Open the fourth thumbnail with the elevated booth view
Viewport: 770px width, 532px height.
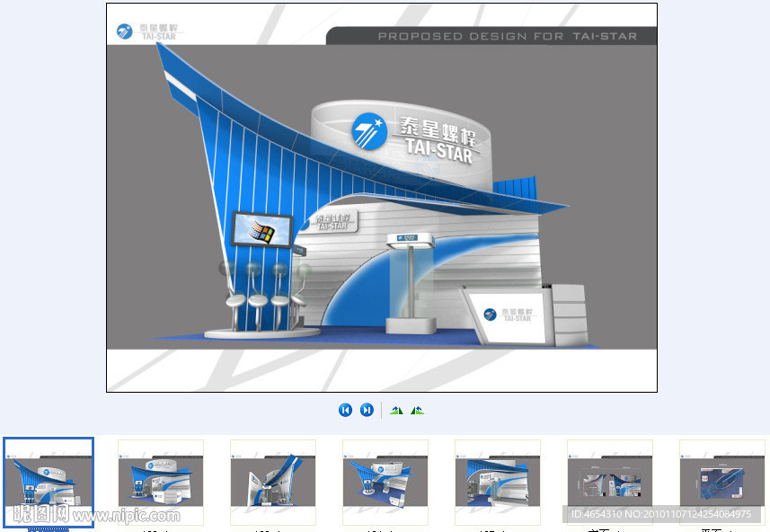pos(385,482)
